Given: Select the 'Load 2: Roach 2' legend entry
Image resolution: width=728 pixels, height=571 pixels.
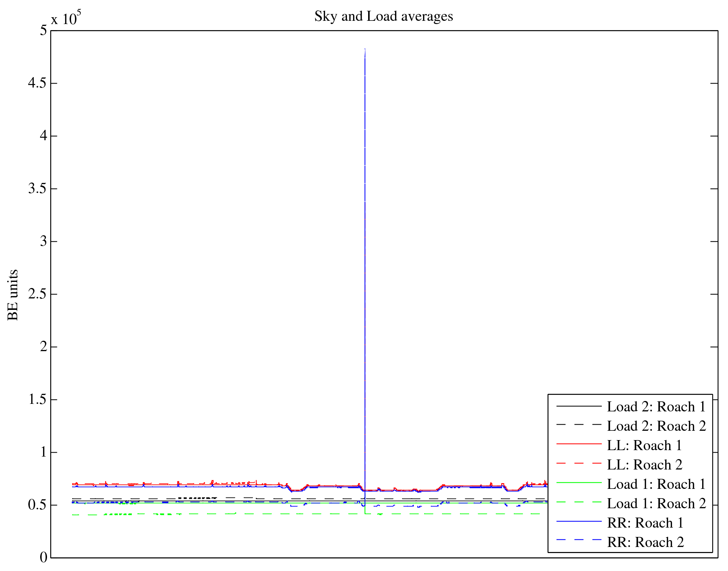Looking at the screenshot, I should 656,426.
